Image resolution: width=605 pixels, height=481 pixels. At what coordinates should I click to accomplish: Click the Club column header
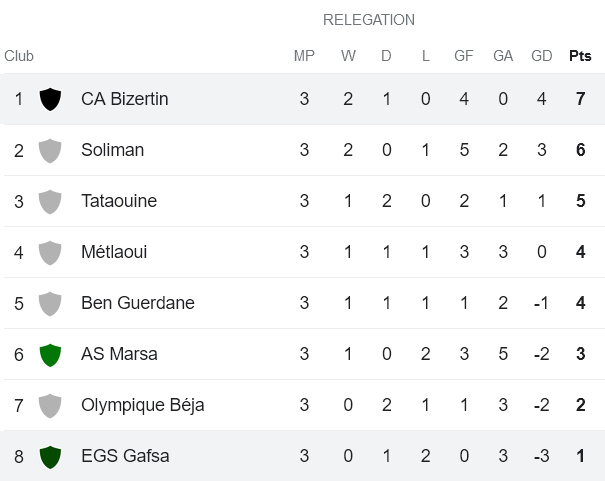(x=19, y=56)
